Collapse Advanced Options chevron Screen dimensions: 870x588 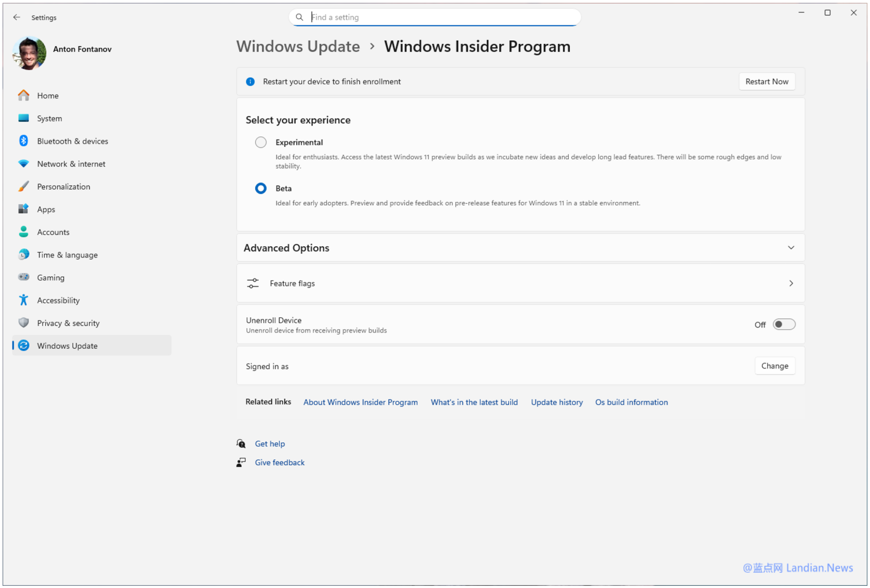791,248
